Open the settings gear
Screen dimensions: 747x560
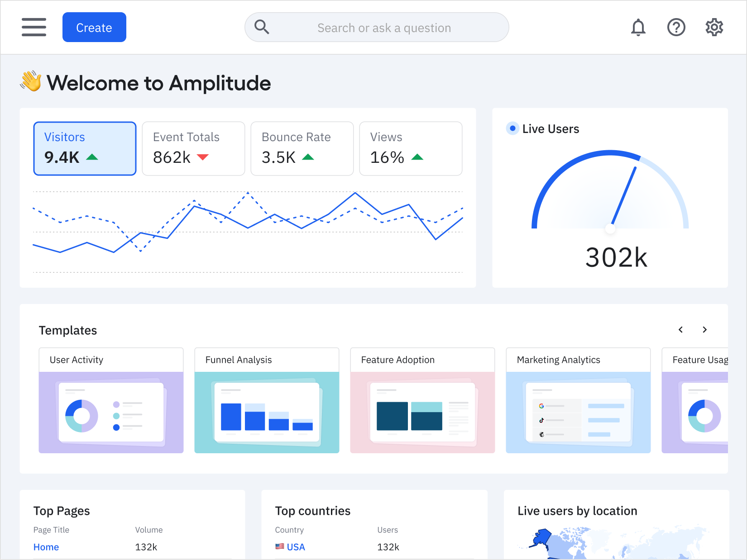click(714, 27)
